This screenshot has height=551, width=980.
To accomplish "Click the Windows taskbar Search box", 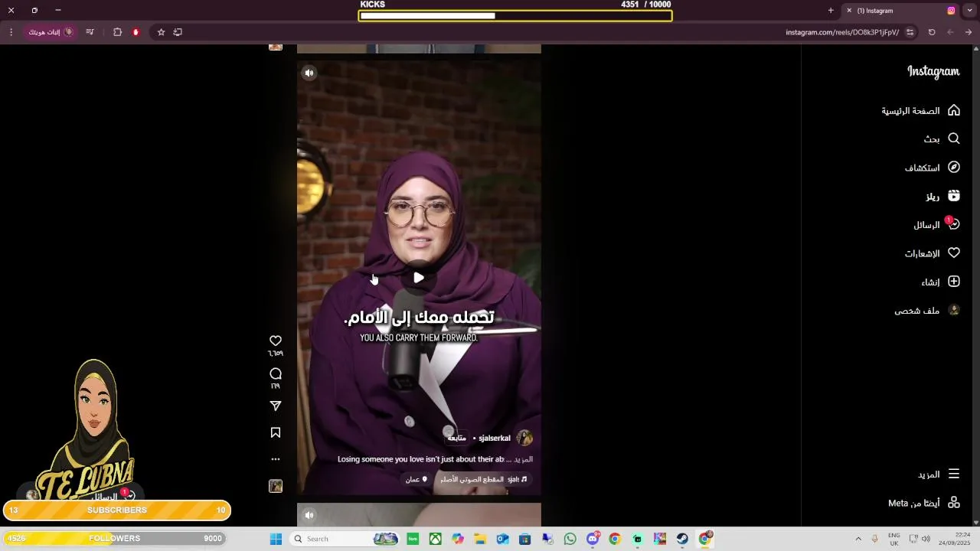I will (x=345, y=539).
